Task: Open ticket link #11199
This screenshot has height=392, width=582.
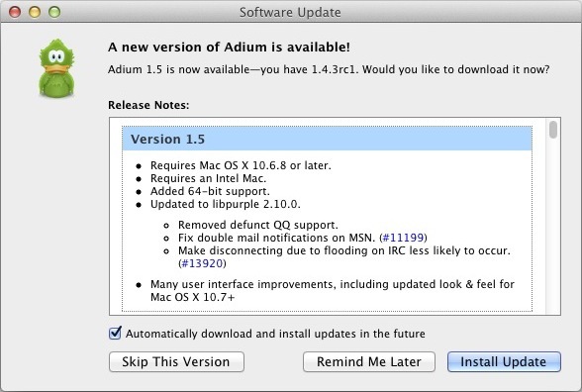Action: click(403, 238)
